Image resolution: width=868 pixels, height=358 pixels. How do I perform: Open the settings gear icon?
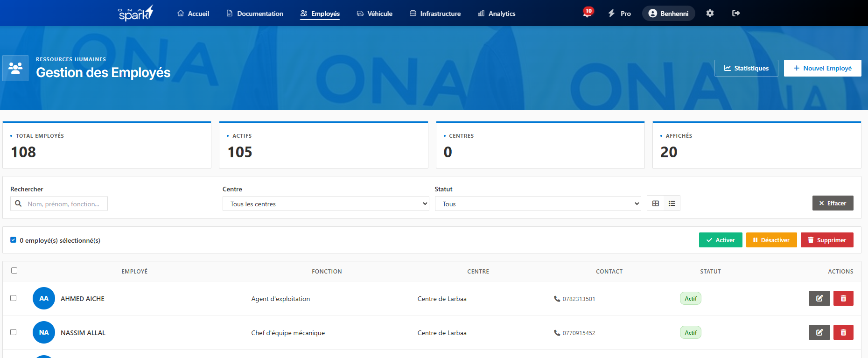coord(710,13)
